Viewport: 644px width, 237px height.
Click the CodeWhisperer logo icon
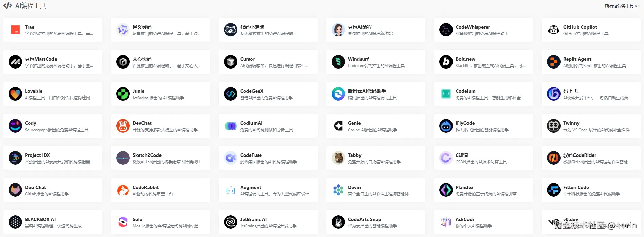tap(446, 30)
